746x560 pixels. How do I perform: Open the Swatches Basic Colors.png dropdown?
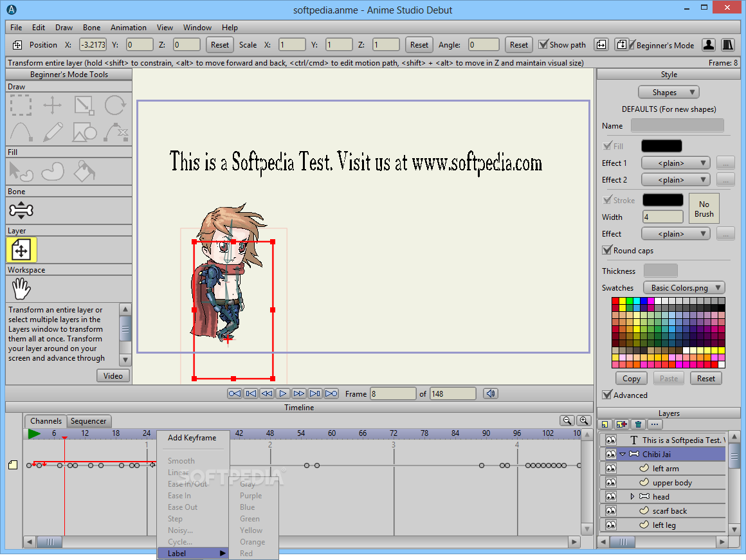coord(684,288)
